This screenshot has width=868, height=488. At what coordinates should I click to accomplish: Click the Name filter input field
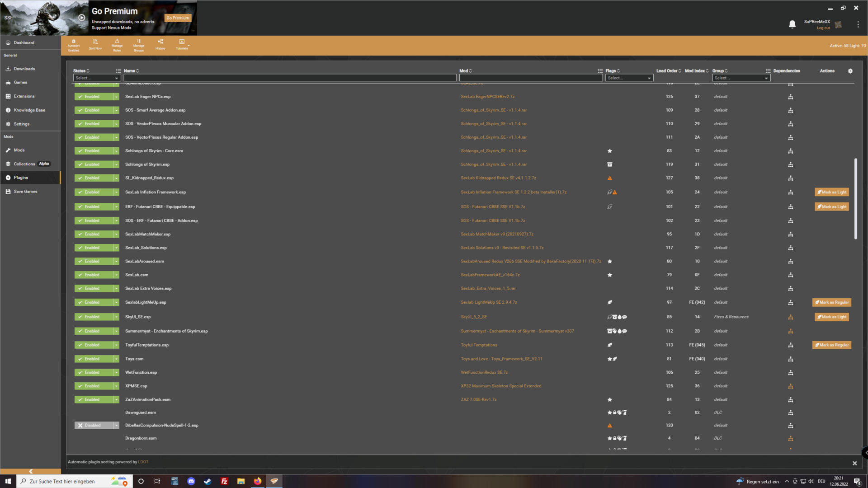pyautogui.click(x=290, y=78)
